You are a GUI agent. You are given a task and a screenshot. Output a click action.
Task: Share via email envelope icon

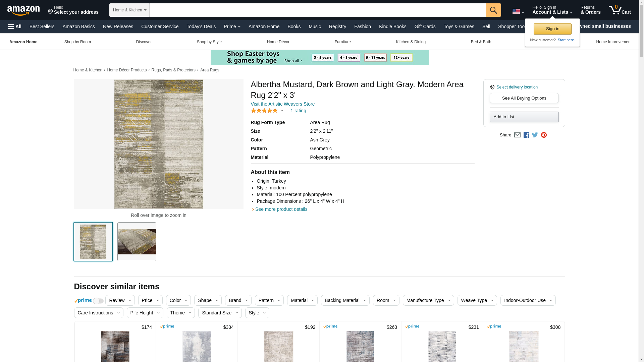coord(517,135)
